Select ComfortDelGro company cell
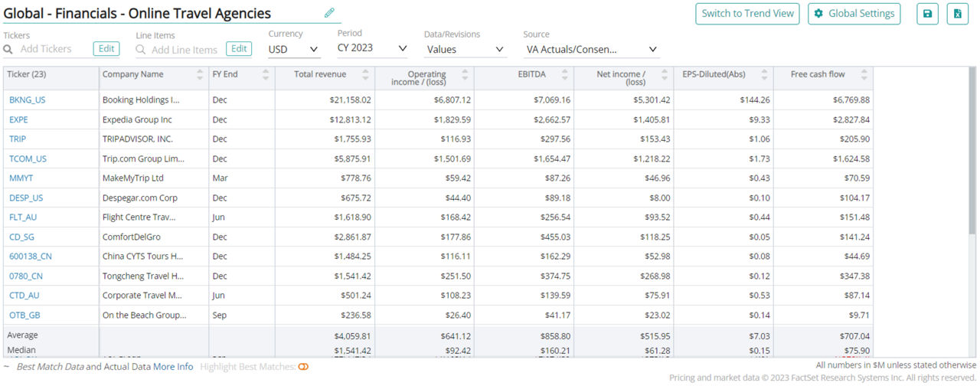The height and width of the screenshot is (386, 980). (x=154, y=237)
